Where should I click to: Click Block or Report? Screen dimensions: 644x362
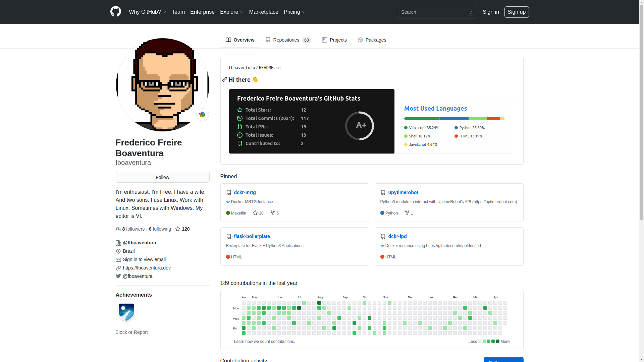[x=131, y=332]
